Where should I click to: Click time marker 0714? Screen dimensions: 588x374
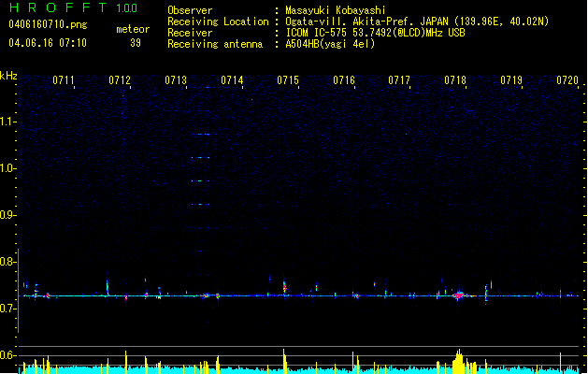[x=232, y=80]
